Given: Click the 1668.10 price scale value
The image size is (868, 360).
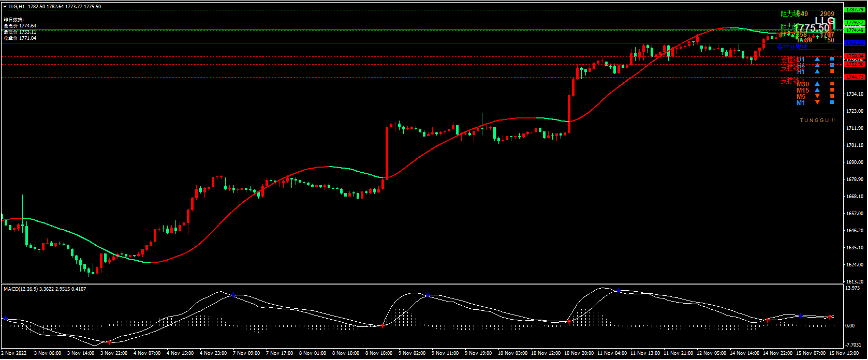Looking at the screenshot, I should tap(854, 197).
